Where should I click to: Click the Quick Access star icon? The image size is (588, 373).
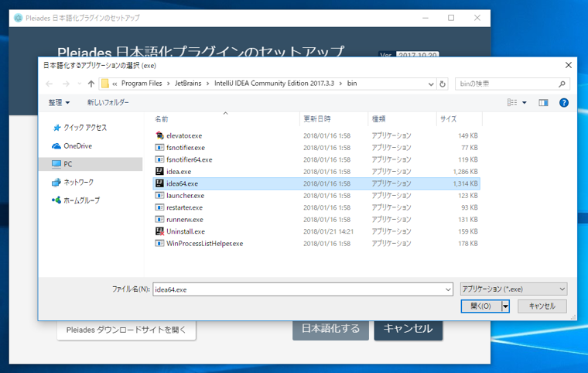(x=56, y=128)
